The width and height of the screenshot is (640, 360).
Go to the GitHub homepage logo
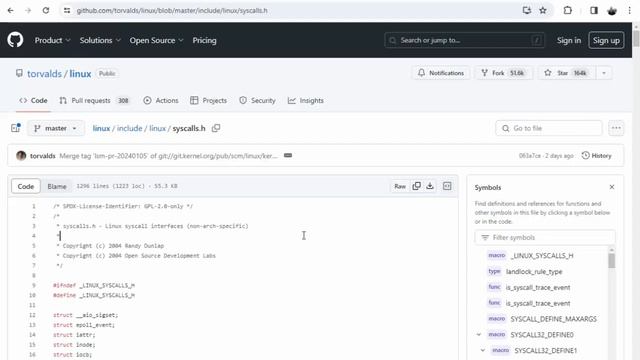[15, 40]
